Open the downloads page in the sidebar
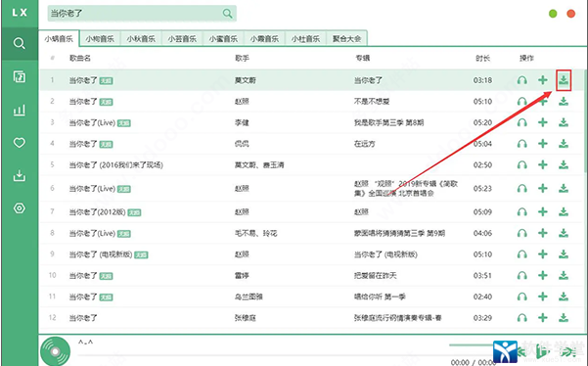The width and height of the screenshot is (588, 366). pyautogui.click(x=20, y=175)
